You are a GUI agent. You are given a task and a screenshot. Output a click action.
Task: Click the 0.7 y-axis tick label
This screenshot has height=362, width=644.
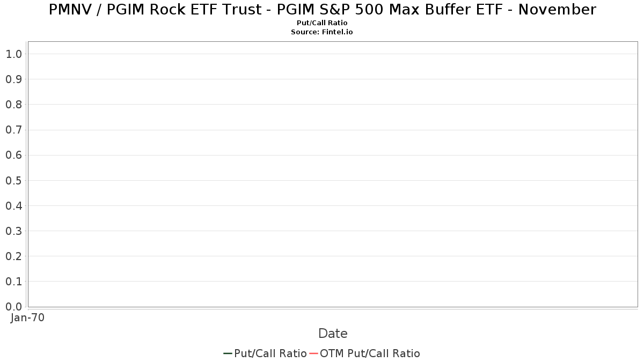(14, 130)
